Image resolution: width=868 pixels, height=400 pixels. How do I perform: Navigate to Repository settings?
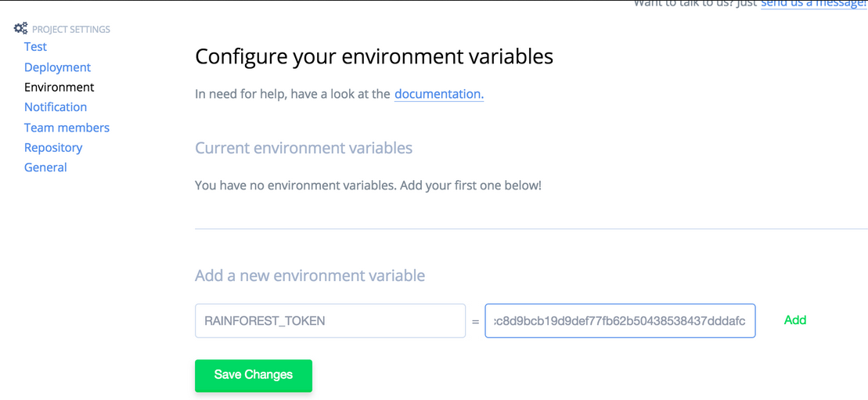tap(53, 147)
